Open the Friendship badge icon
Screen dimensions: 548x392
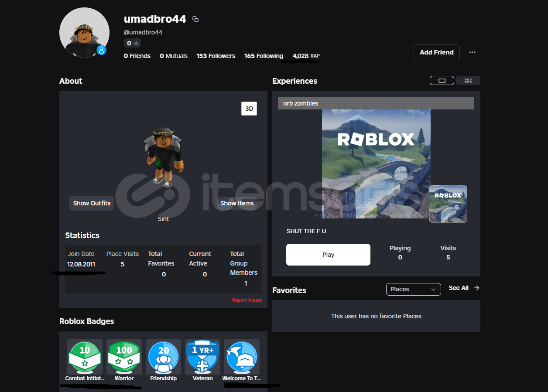click(x=163, y=357)
